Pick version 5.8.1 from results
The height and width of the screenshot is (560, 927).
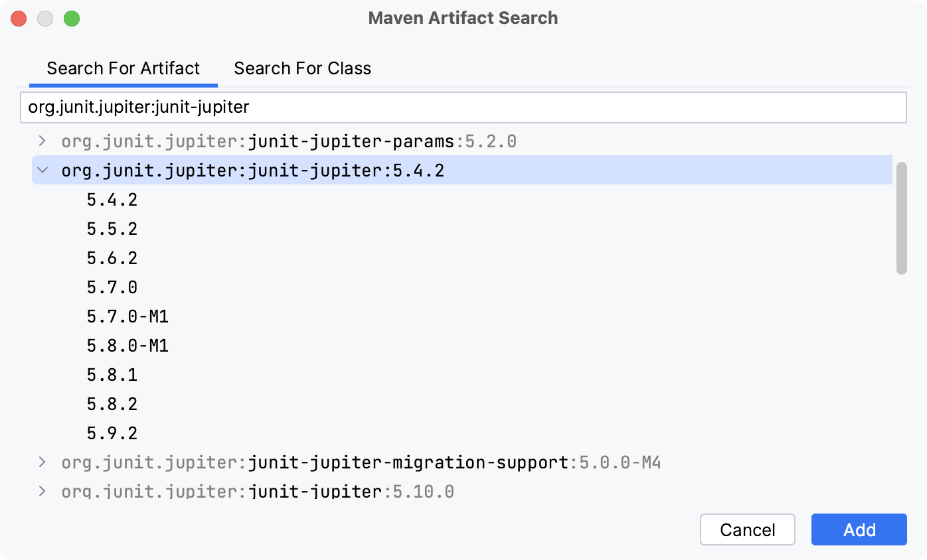112,374
